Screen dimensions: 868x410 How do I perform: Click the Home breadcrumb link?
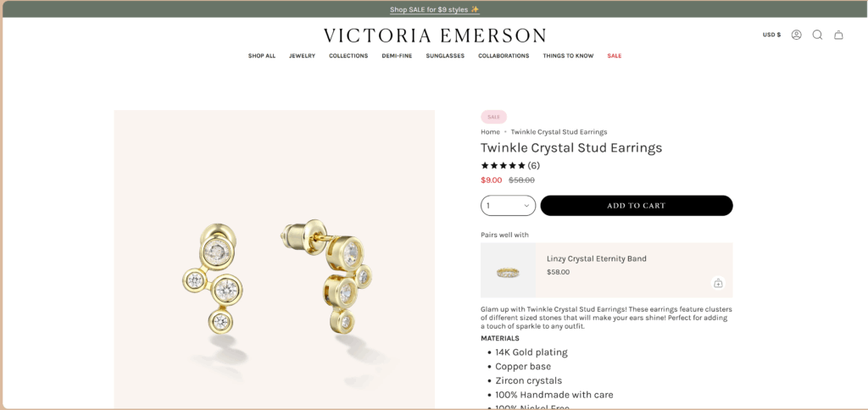490,131
